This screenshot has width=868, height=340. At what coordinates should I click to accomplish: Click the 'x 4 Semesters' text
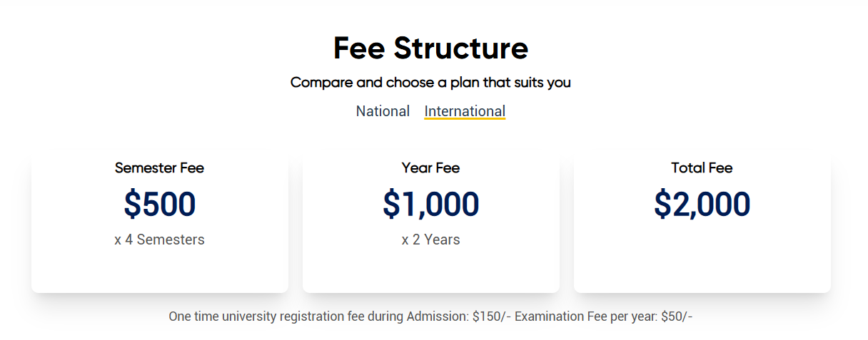pyautogui.click(x=159, y=239)
